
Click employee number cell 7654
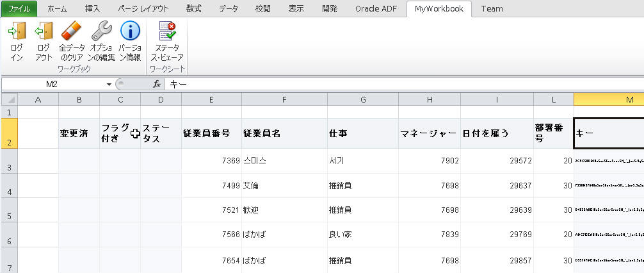coord(211,260)
